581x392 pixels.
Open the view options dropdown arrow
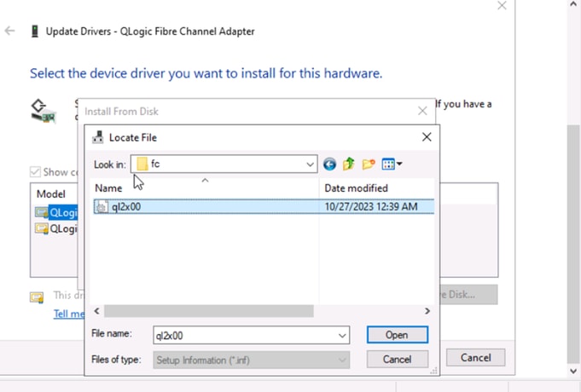[399, 164]
